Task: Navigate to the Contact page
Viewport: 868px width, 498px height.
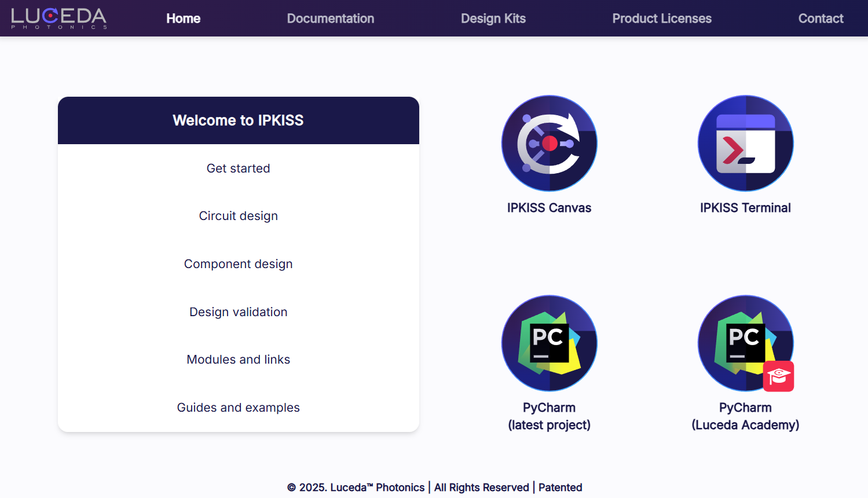Action: 820,19
